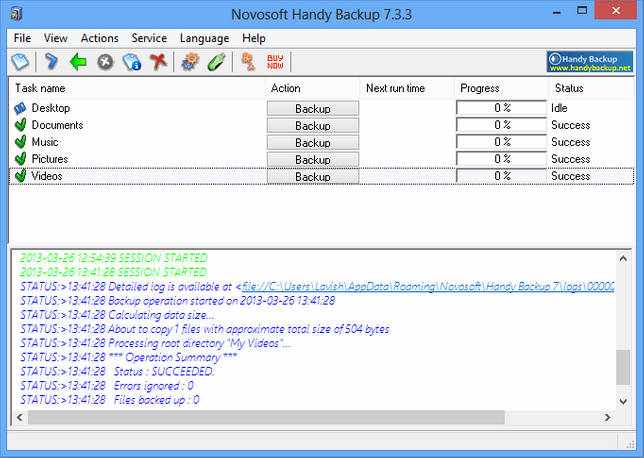Click the Music progress bar
Screen dimensions: 644x458
click(x=501, y=142)
